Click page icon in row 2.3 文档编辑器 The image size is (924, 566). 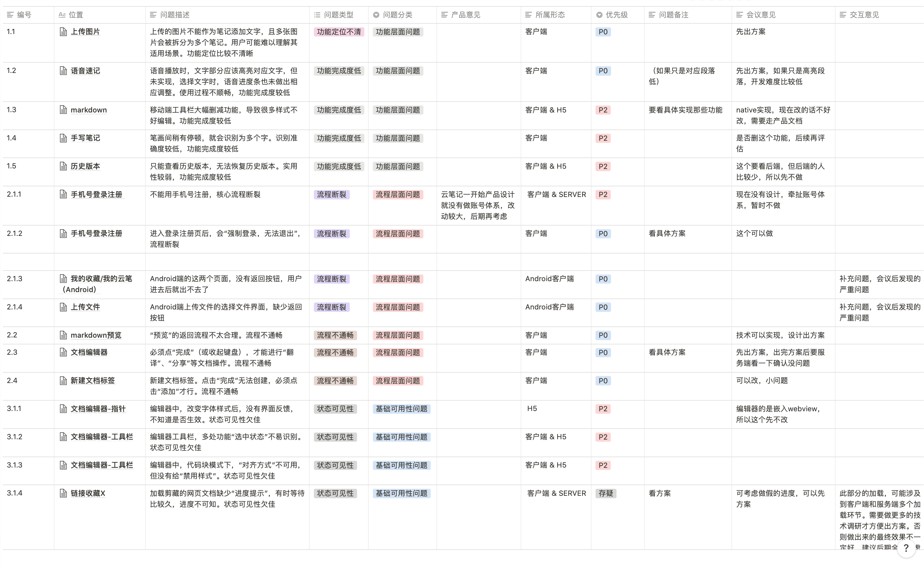pyautogui.click(x=63, y=352)
